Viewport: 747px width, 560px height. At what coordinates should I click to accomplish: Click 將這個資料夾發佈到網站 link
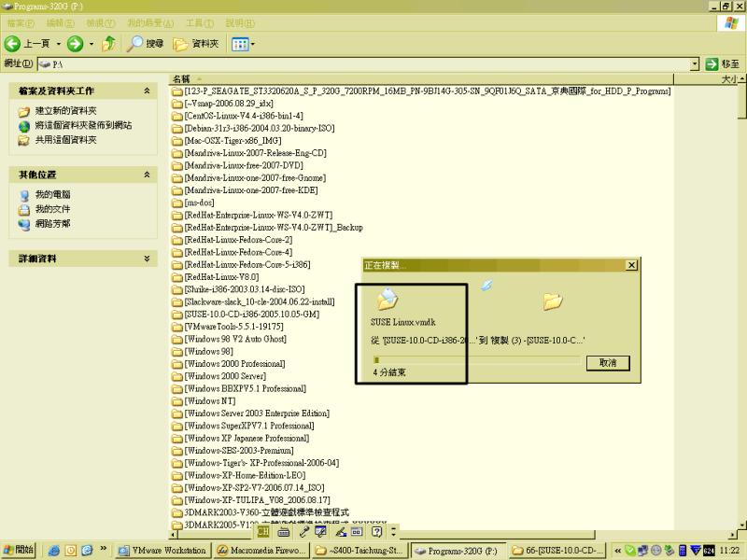coord(83,125)
